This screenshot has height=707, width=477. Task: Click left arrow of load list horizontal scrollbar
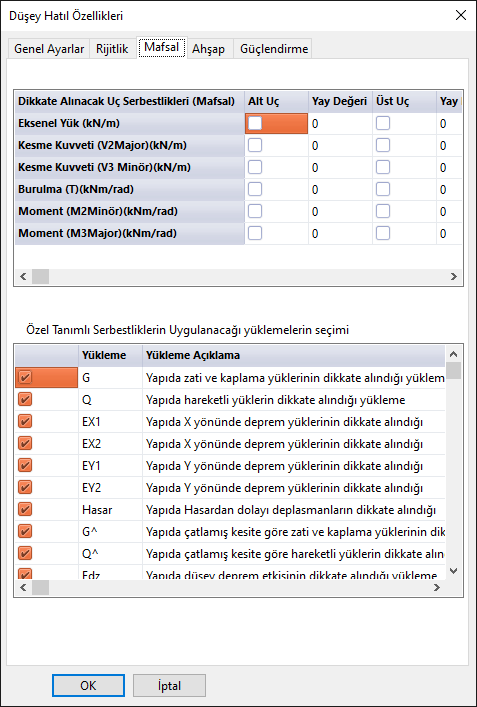(23, 588)
